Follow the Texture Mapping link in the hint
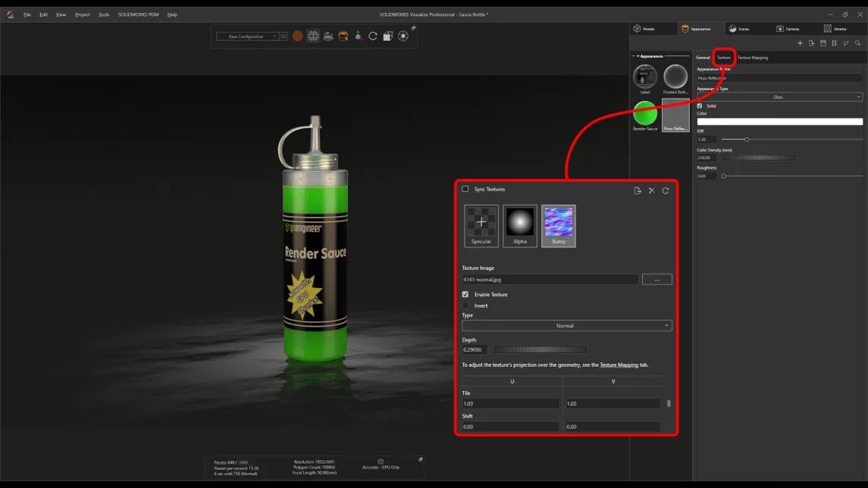 pos(619,365)
